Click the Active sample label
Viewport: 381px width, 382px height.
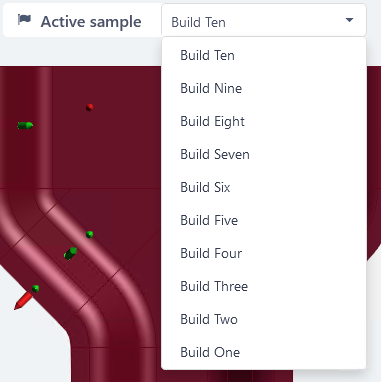(x=91, y=22)
